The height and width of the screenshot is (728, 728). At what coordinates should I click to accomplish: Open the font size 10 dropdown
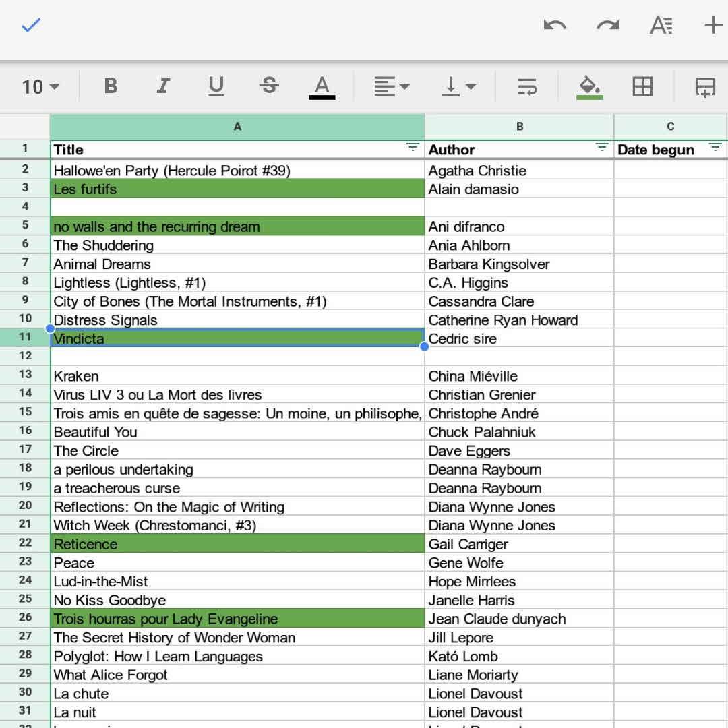point(40,87)
